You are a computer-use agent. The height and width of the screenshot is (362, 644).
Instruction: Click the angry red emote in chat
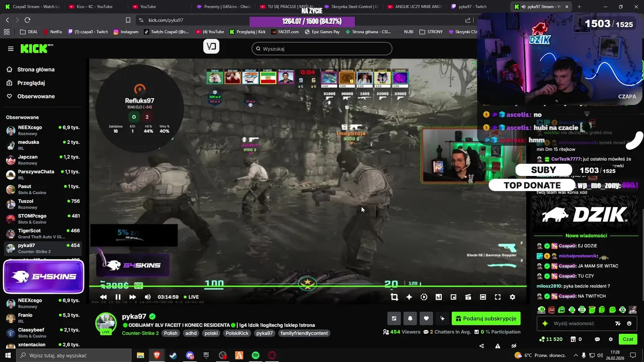pos(552,310)
